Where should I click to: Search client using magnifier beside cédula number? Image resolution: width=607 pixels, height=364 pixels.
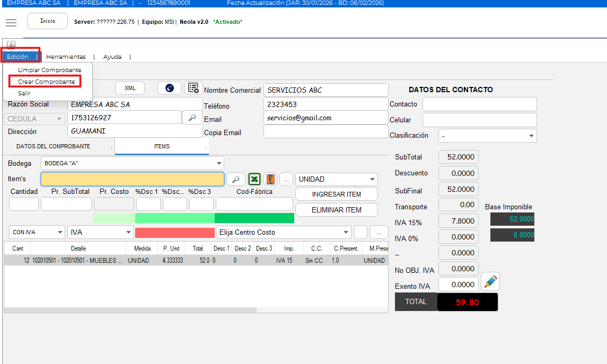[x=192, y=118]
